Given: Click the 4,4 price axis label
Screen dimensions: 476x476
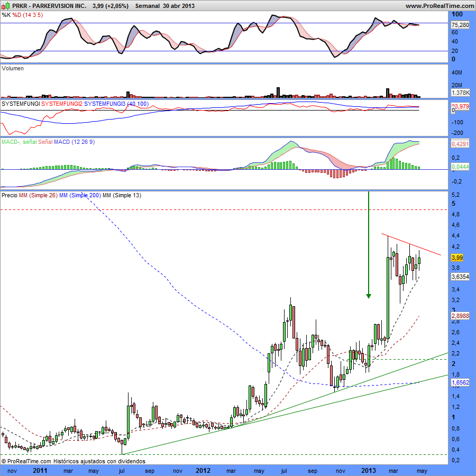Looking at the screenshot, I should 455,235.
